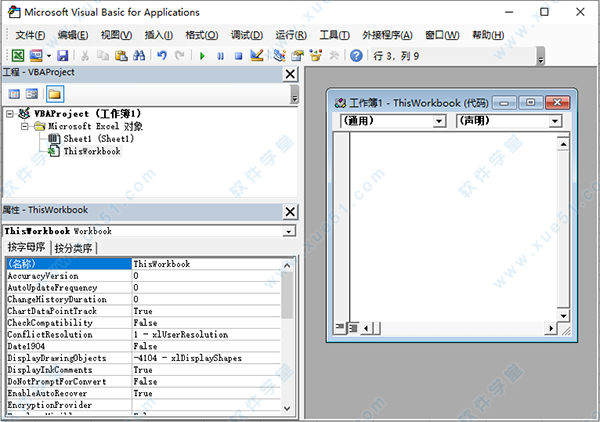
Task: Click the Redo arrow icon
Action: click(x=180, y=56)
